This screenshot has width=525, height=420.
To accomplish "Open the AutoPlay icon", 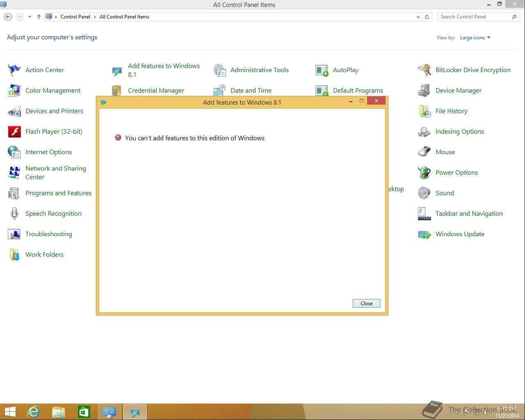I will [x=322, y=70].
